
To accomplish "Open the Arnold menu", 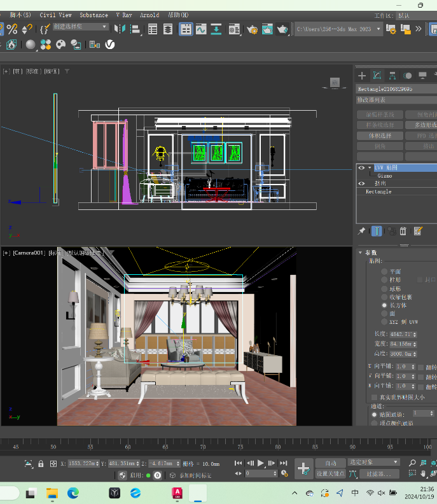I will [149, 15].
